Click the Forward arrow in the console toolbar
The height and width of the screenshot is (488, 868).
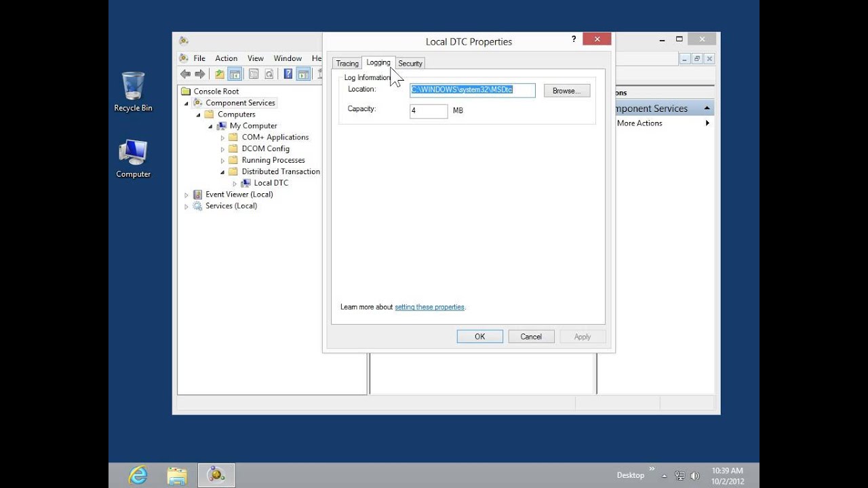200,74
